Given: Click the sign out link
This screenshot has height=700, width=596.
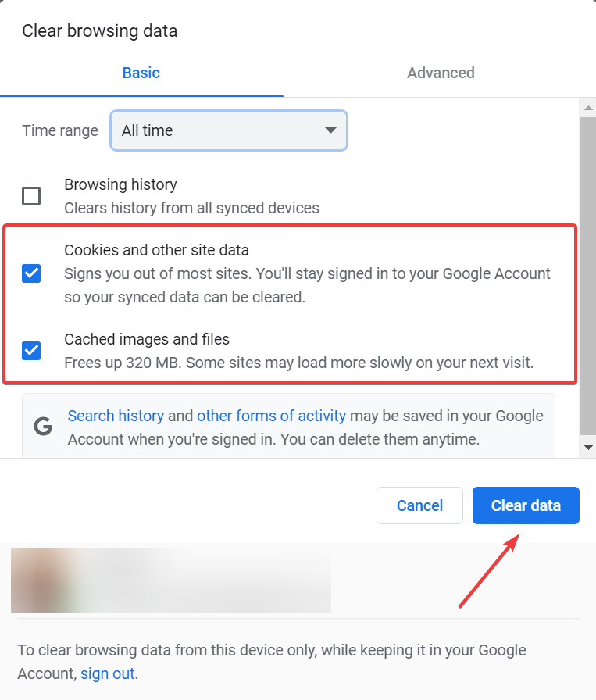Looking at the screenshot, I should click(108, 673).
